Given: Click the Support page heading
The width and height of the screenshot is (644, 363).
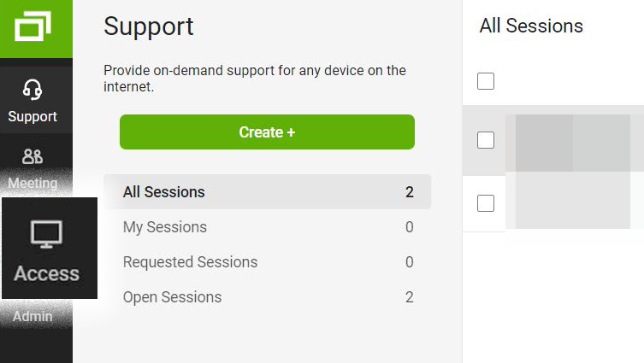Looking at the screenshot, I should click(149, 26).
